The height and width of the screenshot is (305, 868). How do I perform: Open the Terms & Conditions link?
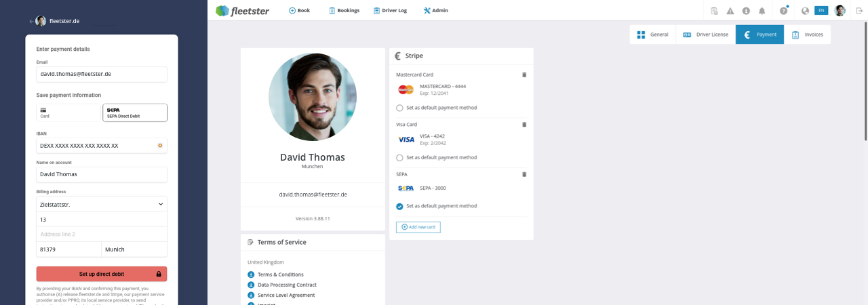pyautogui.click(x=281, y=274)
